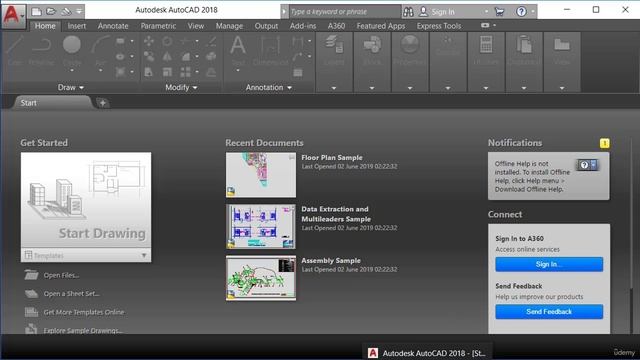
Task: Open the Manage ribbon tab
Action: [229, 26]
